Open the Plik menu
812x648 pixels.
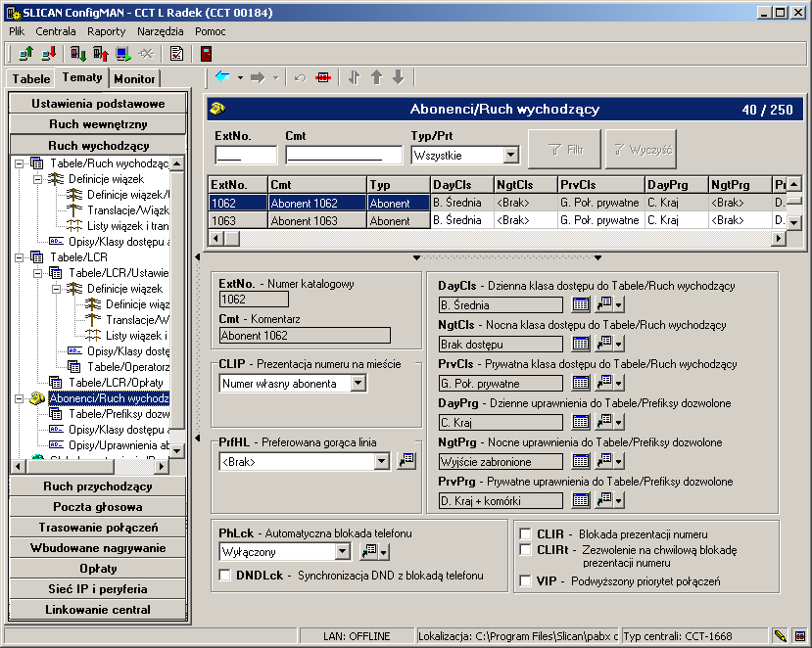click(x=17, y=31)
